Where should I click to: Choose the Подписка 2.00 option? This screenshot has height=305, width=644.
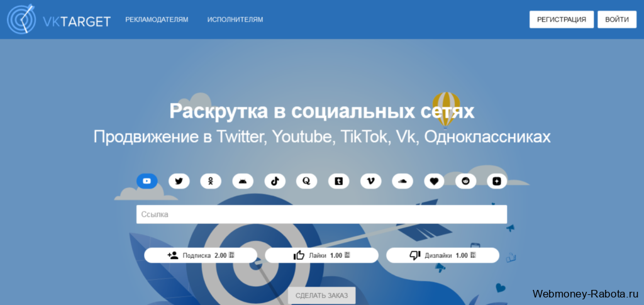coord(201,255)
